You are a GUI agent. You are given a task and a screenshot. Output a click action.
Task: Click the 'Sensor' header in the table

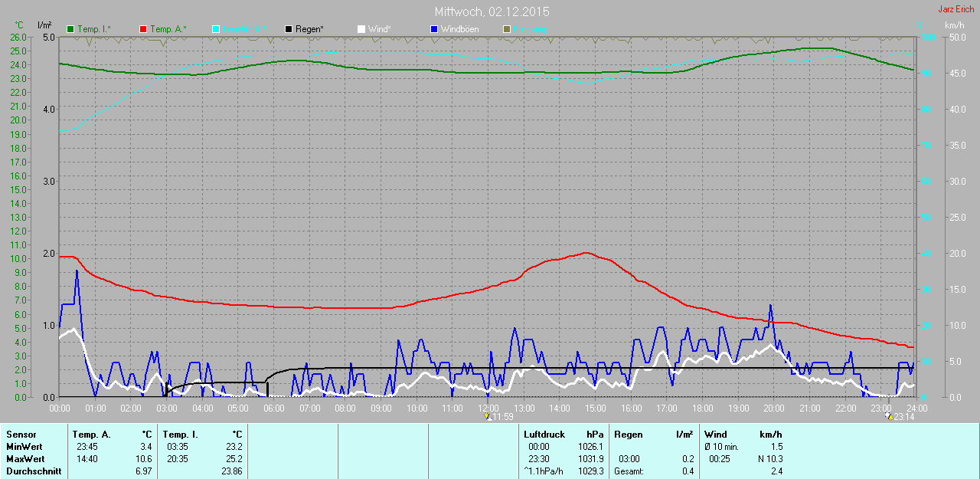click(21, 435)
